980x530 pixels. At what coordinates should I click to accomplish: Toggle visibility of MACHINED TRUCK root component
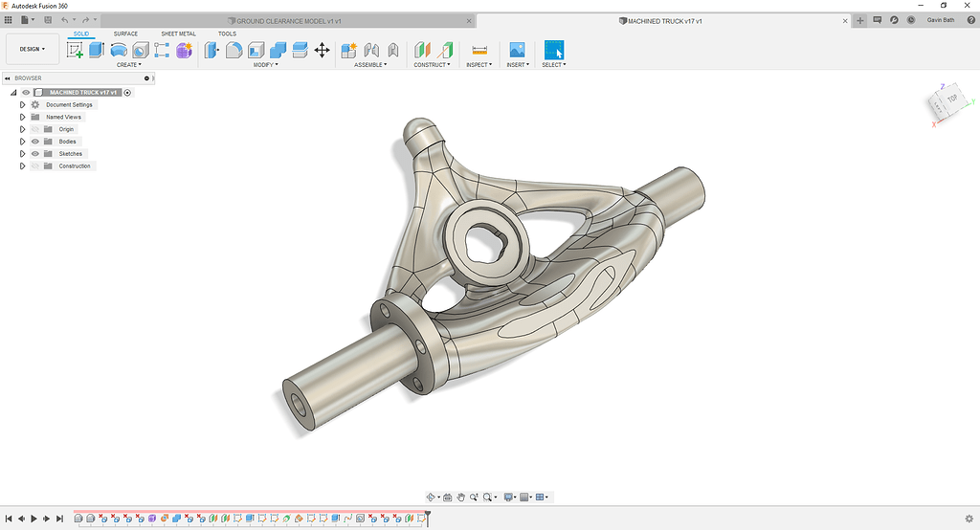(x=26, y=93)
